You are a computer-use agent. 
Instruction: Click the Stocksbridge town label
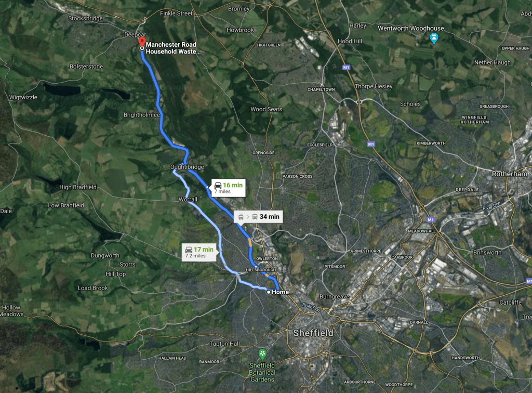[86, 18]
